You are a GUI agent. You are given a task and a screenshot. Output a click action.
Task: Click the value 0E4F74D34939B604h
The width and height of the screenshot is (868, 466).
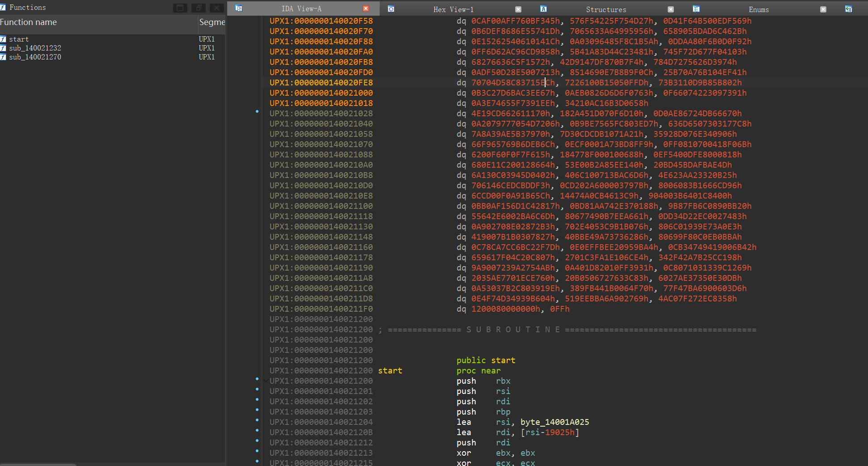pyautogui.click(x=513, y=299)
